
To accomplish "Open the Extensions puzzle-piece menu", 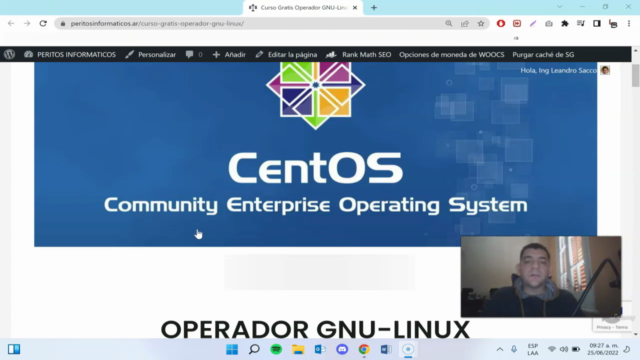I will pos(565,24).
